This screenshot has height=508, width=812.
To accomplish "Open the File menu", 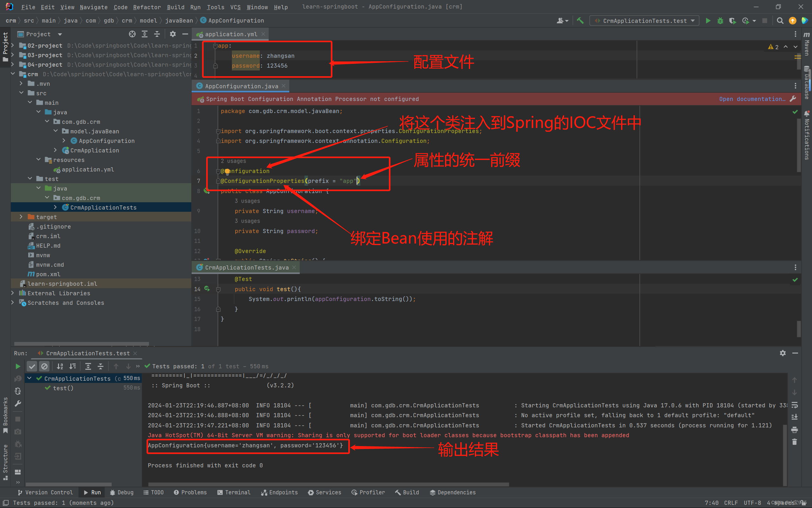I will pyautogui.click(x=28, y=7).
